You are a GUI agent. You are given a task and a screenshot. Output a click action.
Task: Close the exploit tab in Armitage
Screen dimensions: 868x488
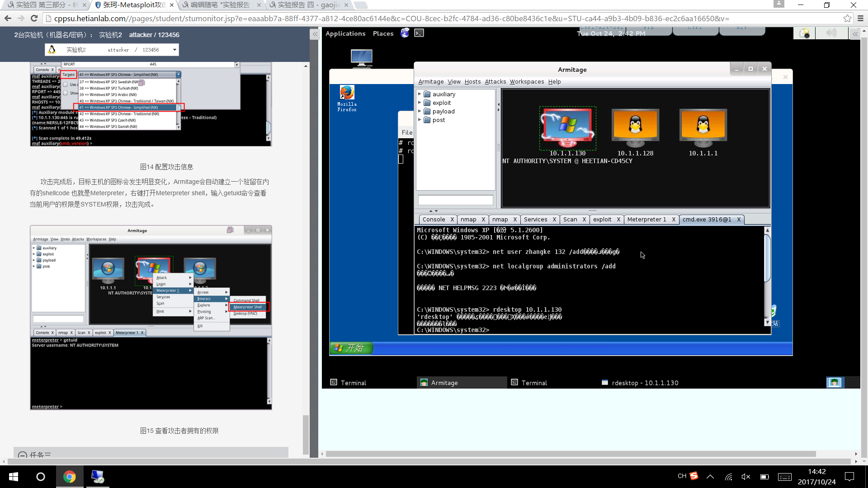point(618,220)
